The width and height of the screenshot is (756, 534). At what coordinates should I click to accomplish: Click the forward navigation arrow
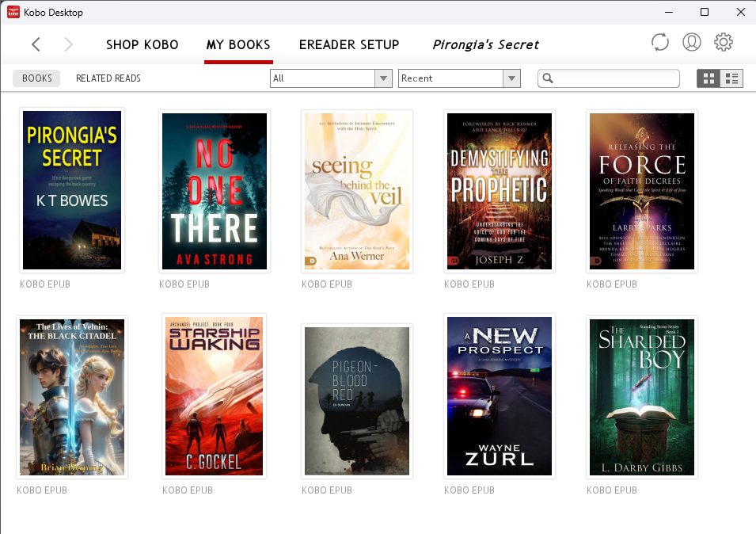point(67,44)
